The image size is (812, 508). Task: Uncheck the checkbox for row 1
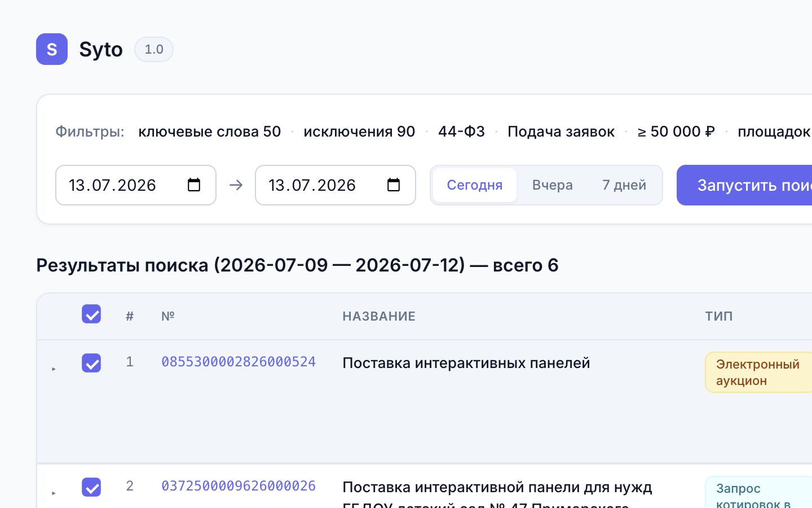tap(91, 363)
